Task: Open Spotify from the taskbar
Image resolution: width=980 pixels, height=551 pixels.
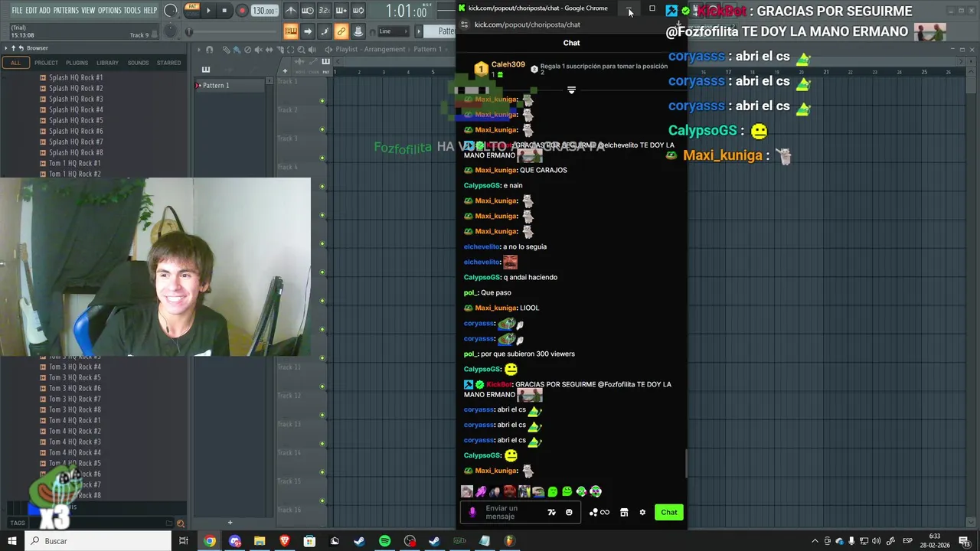Action: pyautogui.click(x=384, y=541)
